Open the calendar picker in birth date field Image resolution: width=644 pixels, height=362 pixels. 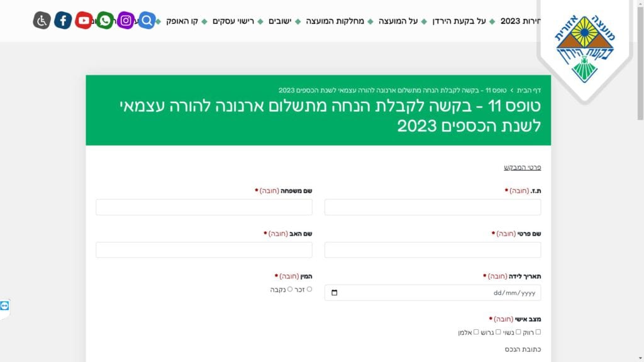[334, 293]
